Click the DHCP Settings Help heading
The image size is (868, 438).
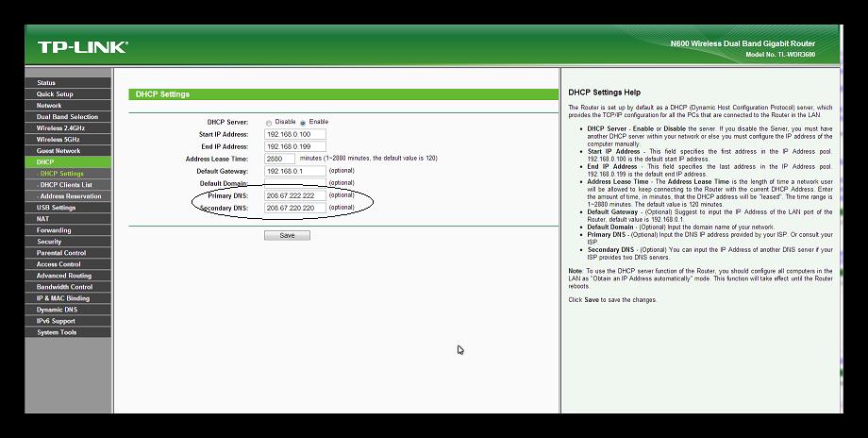point(604,93)
